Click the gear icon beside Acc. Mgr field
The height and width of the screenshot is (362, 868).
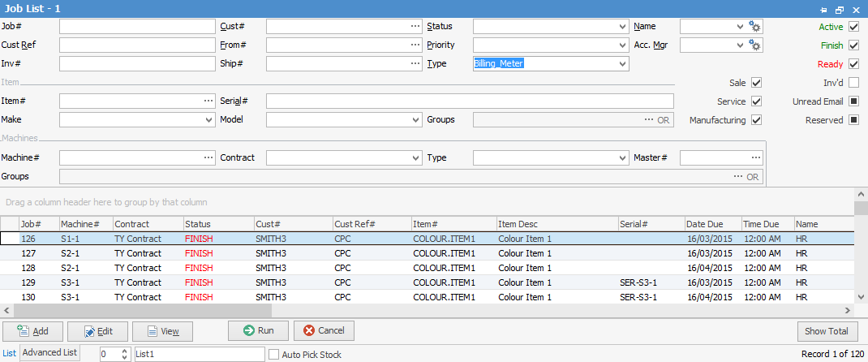tap(756, 45)
